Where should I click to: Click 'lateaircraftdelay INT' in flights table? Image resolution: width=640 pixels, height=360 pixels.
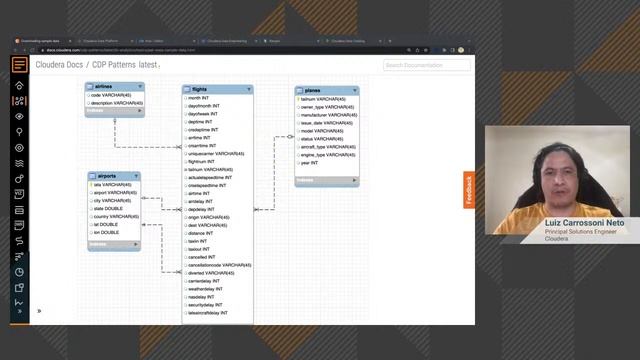pyautogui.click(x=208, y=313)
